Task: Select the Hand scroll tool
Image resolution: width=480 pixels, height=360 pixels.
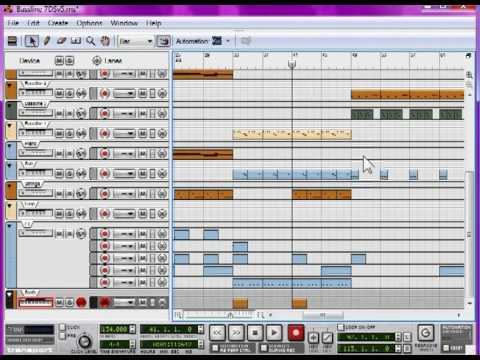Action: pyautogui.click(x=105, y=41)
